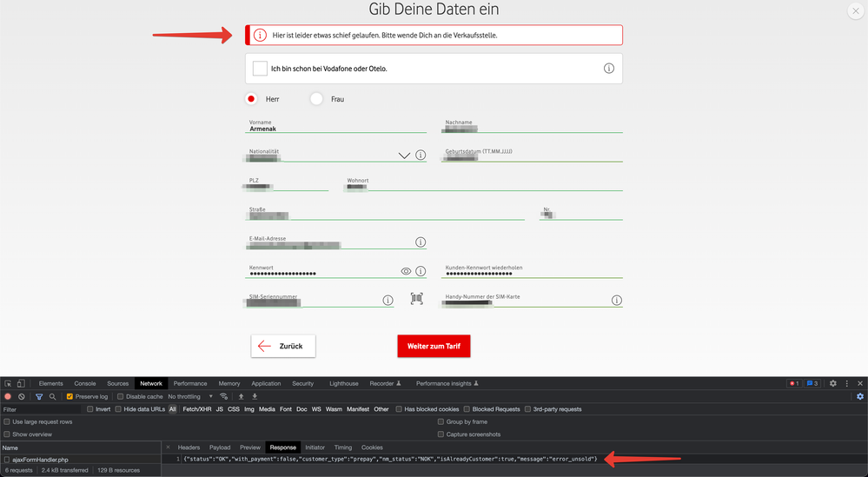The width and height of the screenshot is (868, 477).
Task: Click info icon beside Handy-Nummer field
Action: (617, 300)
